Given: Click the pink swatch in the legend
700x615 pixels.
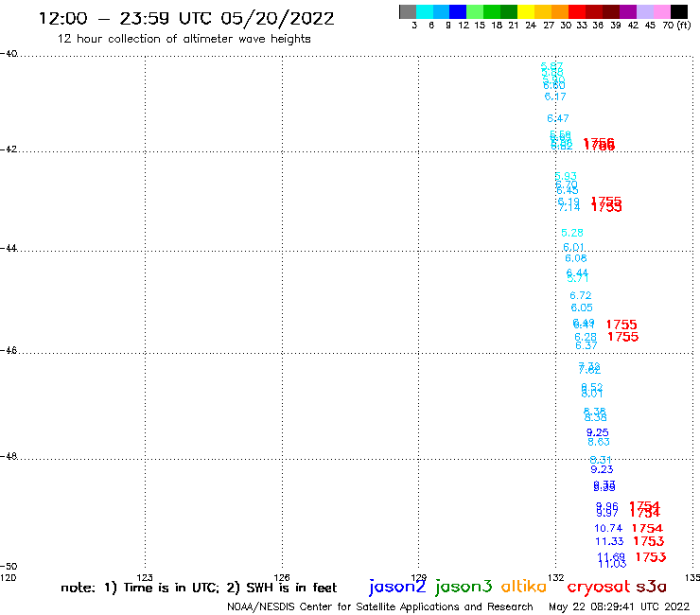Looking at the screenshot, I should [662, 11].
